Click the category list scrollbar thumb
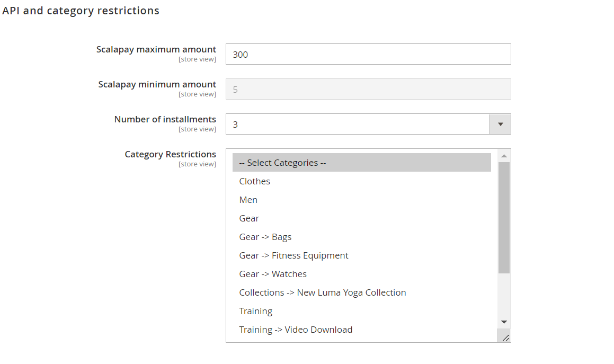The width and height of the screenshot is (614, 364). (x=504, y=217)
